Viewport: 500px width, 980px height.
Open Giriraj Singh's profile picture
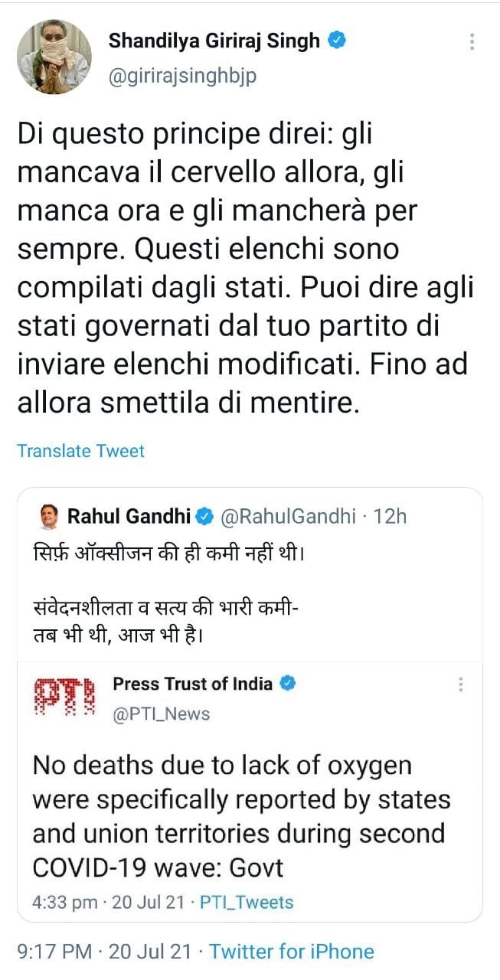coord(54,56)
